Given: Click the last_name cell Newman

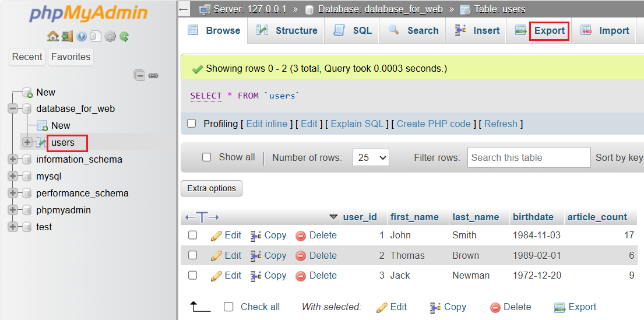Looking at the screenshot, I should tap(471, 275).
